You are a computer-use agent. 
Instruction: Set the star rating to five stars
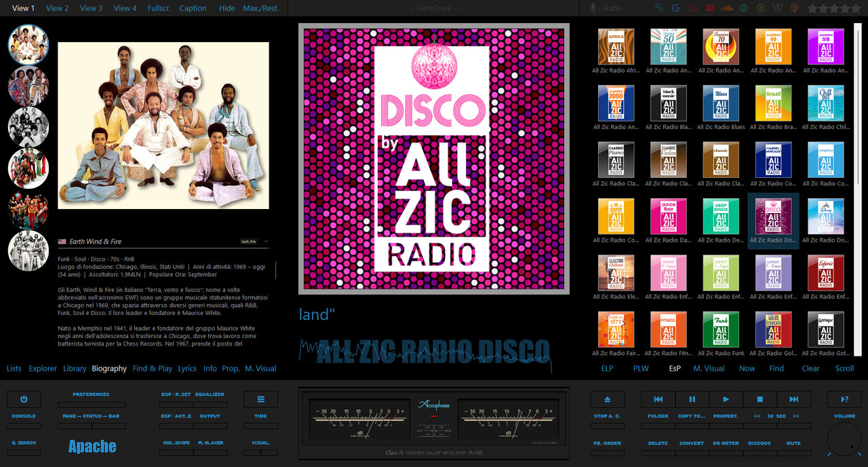855,8
